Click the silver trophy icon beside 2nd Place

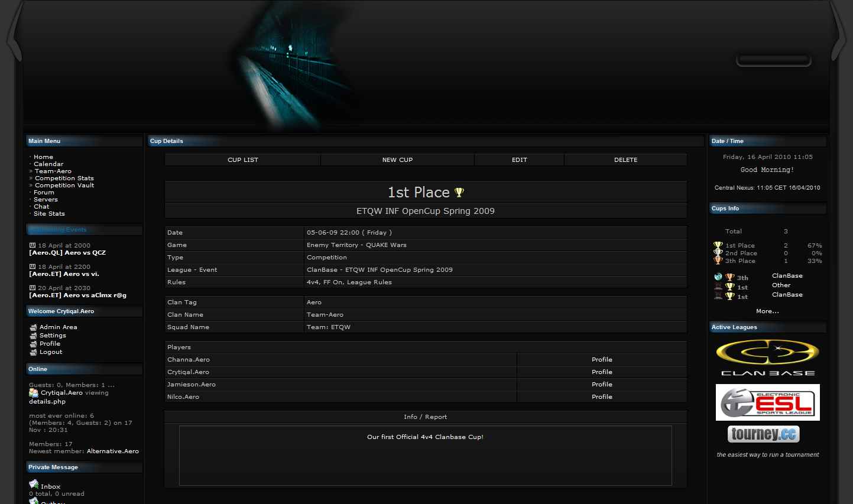click(718, 253)
